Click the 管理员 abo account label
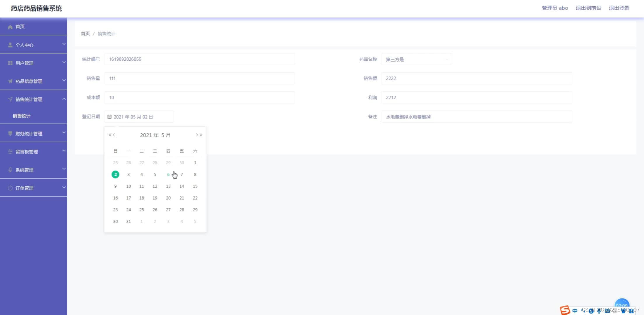644x315 pixels. [555, 8]
